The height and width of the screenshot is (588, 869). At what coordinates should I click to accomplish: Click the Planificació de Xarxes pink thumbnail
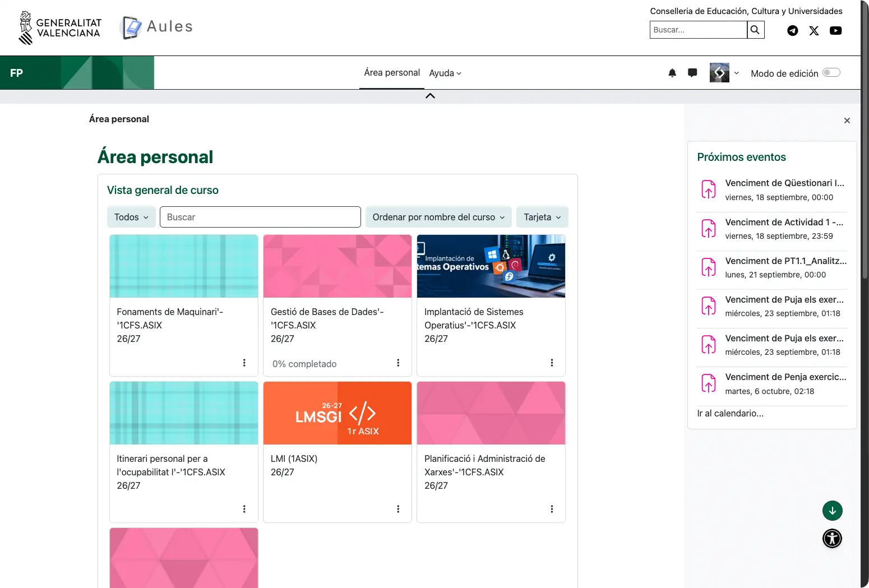(x=491, y=413)
